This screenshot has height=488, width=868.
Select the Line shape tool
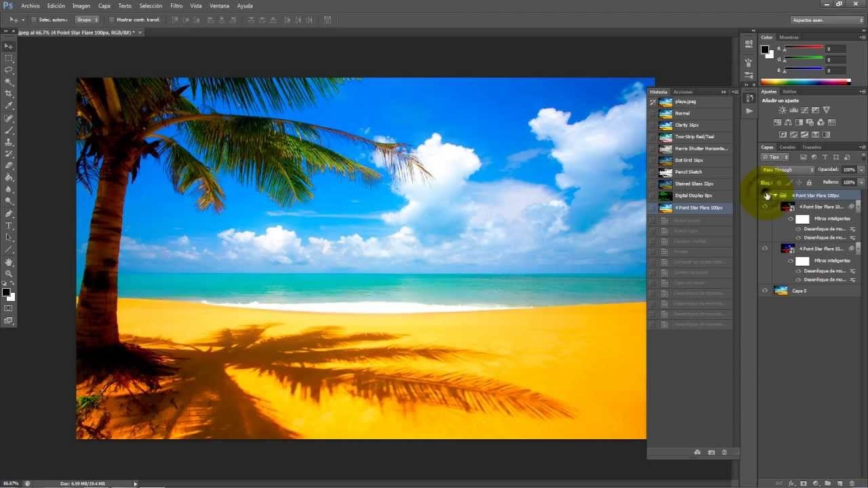(9, 249)
